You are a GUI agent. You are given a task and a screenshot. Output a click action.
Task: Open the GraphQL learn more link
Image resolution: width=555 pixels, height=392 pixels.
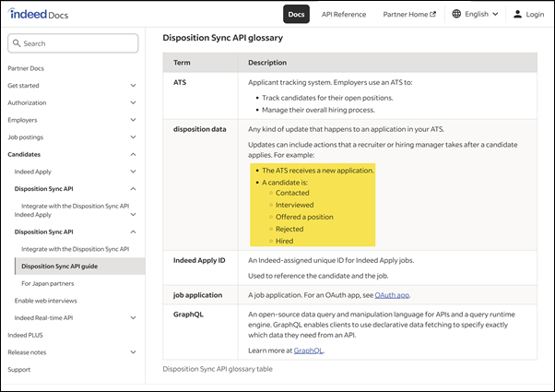308,350
